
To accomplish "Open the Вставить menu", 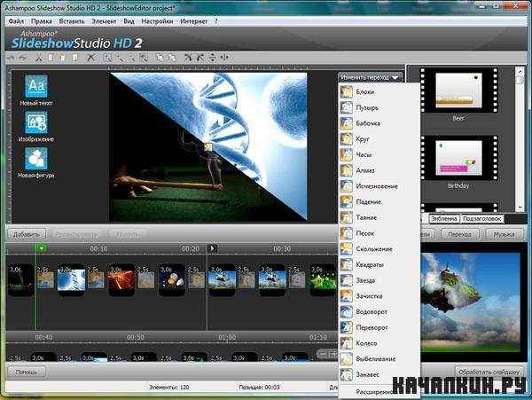I will (x=72, y=21).
